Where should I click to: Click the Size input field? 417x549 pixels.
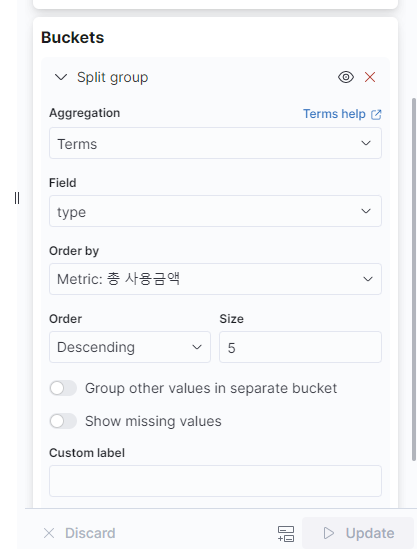point(300,347)
